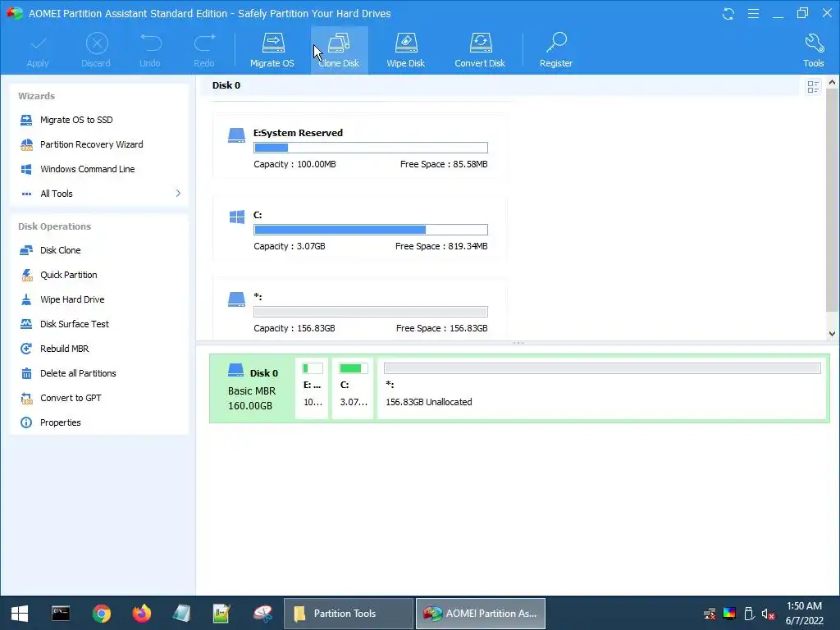The image size is (840, 630).
Task: Click the scroll down arrow of partition list
Action: [x=832, y=333]
